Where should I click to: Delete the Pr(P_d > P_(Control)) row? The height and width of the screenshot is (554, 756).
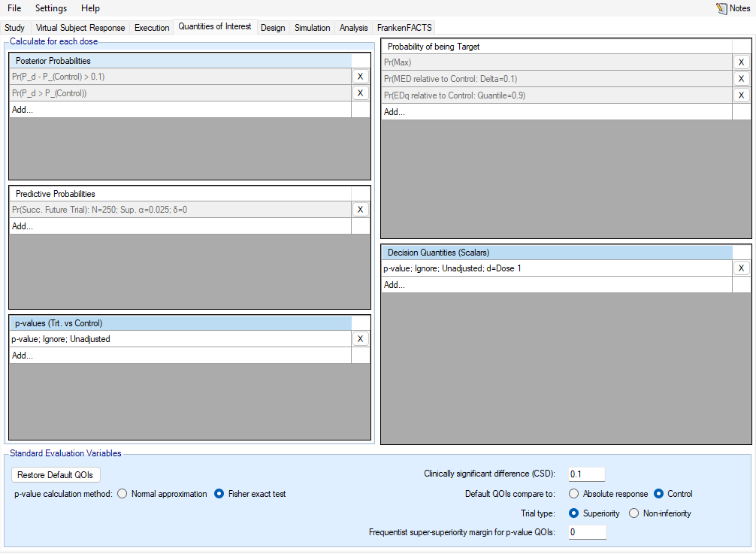(360, 93)
